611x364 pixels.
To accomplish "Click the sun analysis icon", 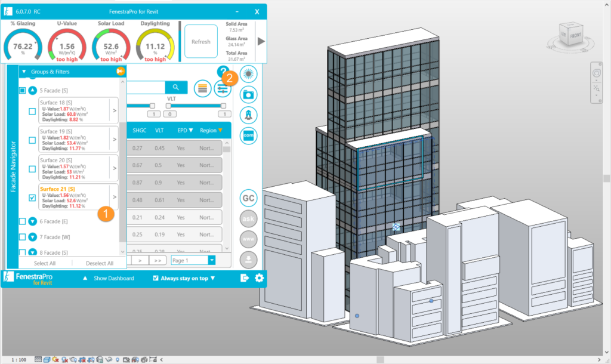I will (x=248, y=74).
